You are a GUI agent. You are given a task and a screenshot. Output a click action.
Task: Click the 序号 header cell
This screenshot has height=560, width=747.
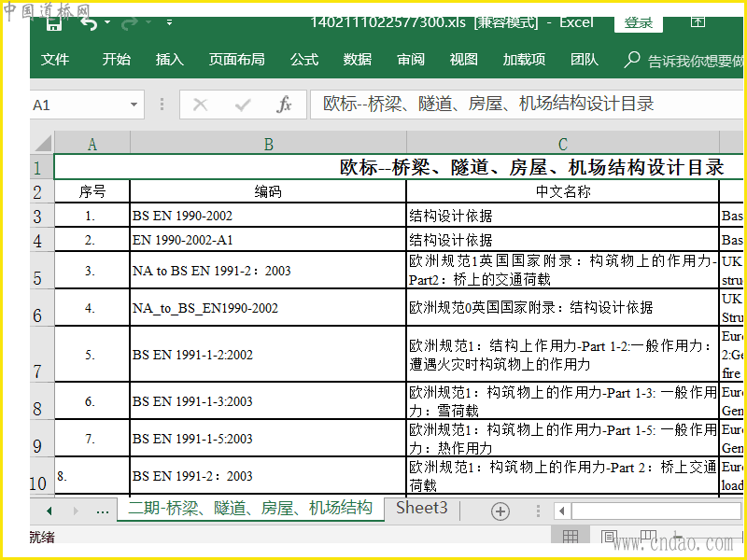pyautogui.click(x=92, y=191)
